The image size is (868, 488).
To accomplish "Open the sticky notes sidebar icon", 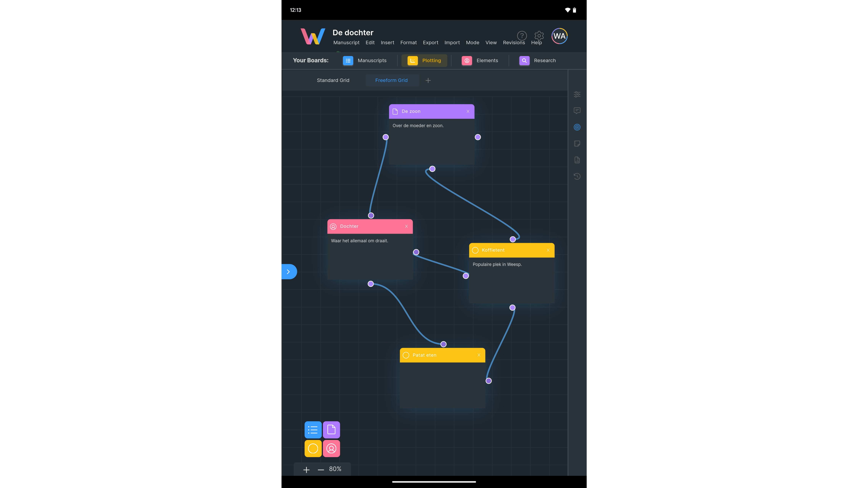I will click(x=577, y=144).
